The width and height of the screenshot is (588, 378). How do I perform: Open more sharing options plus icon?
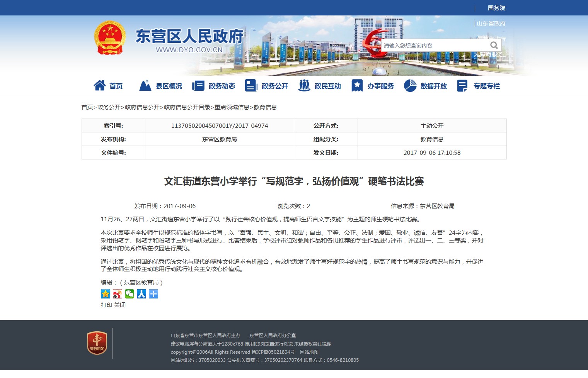(153, 294)
